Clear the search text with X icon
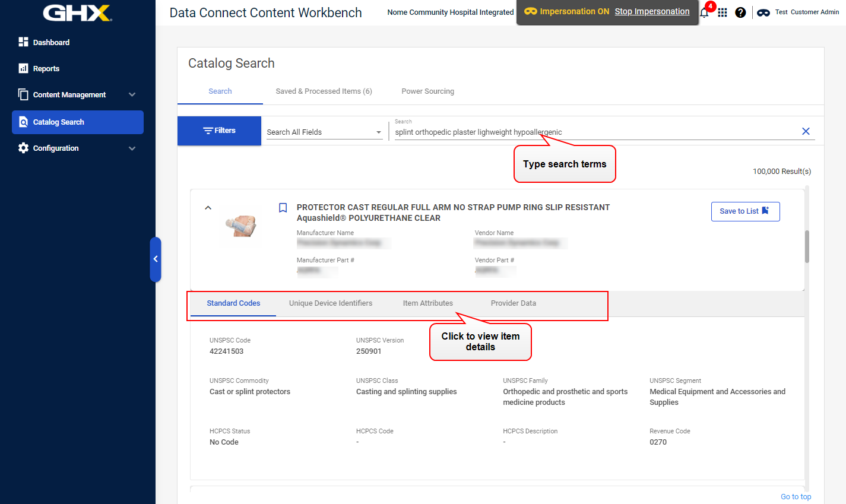 click(x=806, y=131)
